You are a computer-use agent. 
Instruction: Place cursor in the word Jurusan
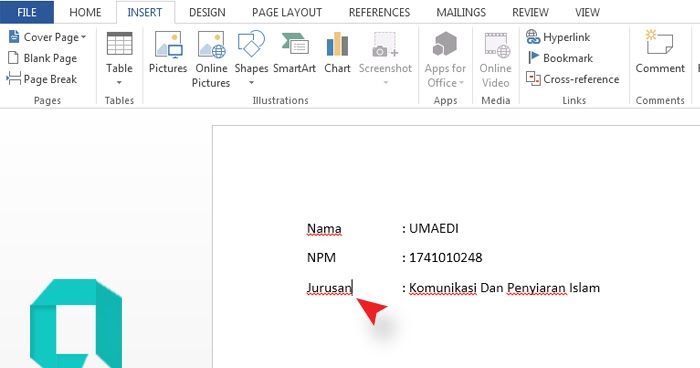point(329,288)
